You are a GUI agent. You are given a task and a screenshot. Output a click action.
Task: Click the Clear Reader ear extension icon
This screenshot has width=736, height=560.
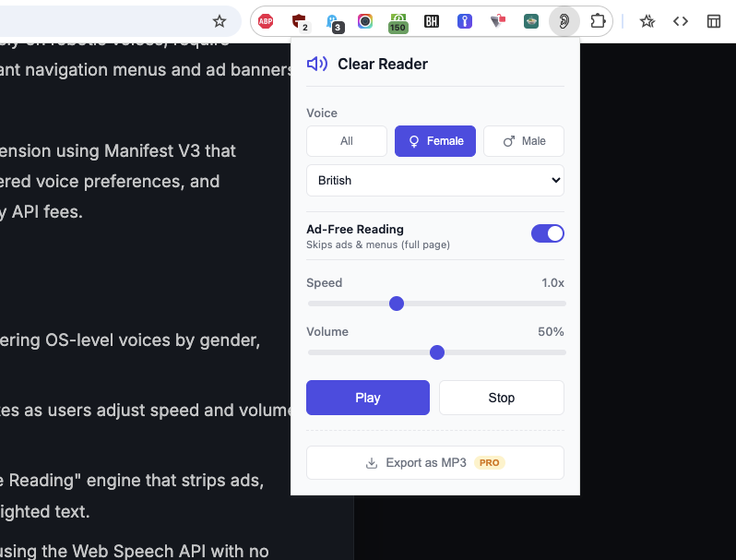coord(564,21)
